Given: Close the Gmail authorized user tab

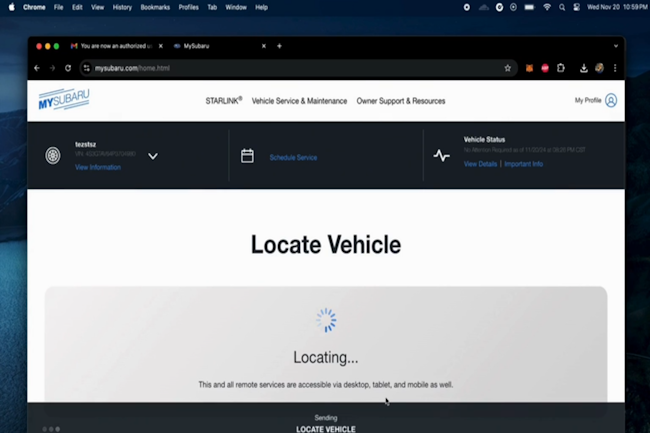Looking at the screenshot, I should tap(161, 46).
